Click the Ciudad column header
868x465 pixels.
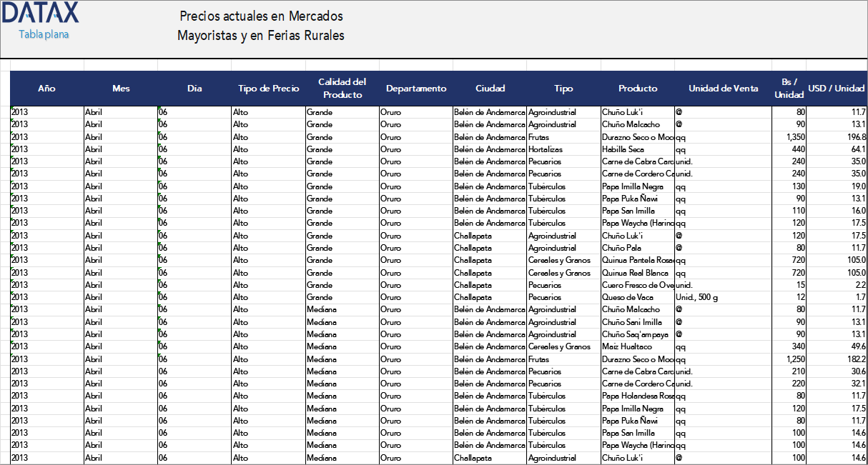click(490, 89)
